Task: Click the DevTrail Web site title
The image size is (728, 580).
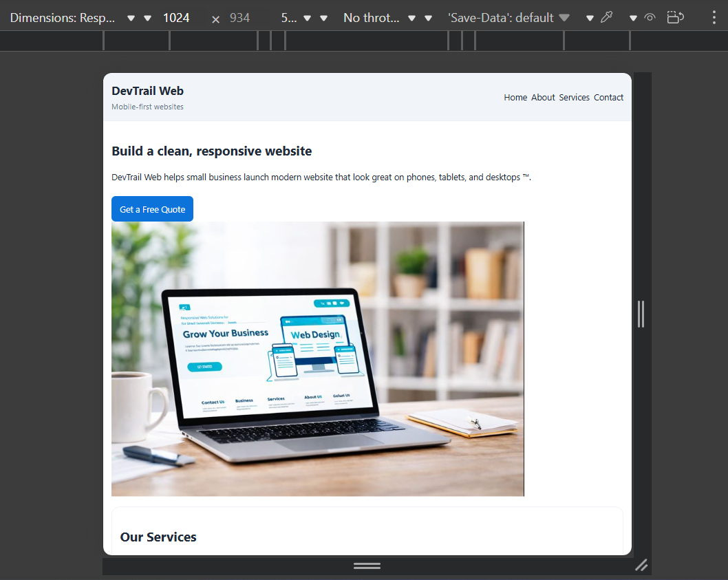Action: (148, 91)
